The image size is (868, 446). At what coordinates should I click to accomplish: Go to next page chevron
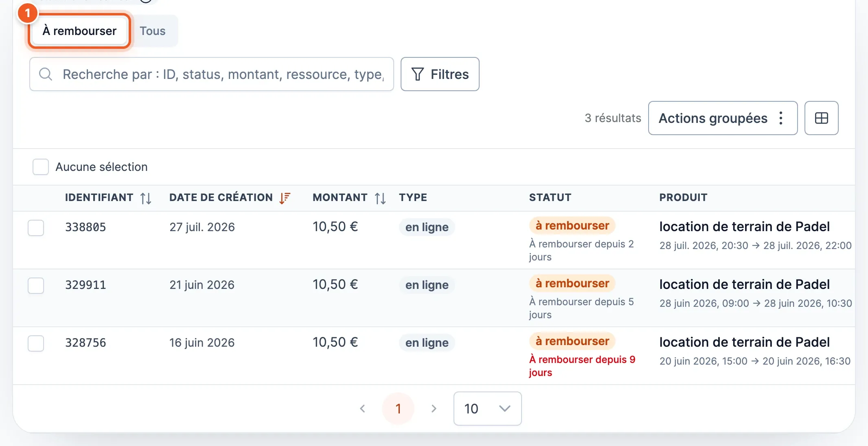click(x=434, y=409)
